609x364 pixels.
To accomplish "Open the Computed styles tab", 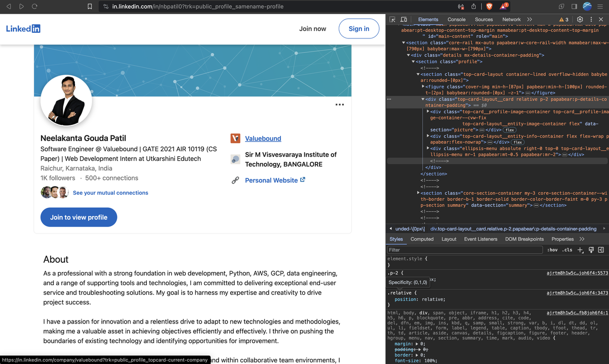I will click(x=422, y=239).
